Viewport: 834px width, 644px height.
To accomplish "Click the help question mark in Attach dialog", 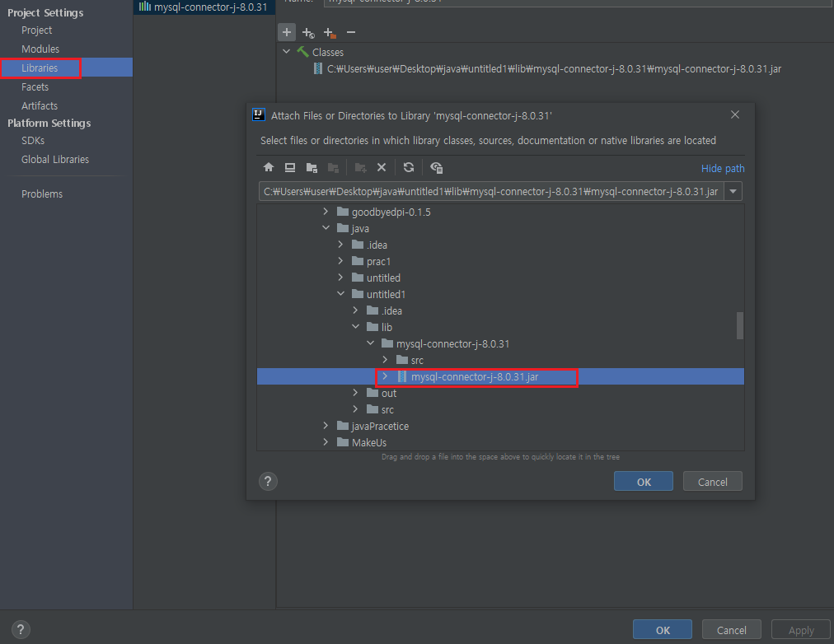I will coord(268,482).
